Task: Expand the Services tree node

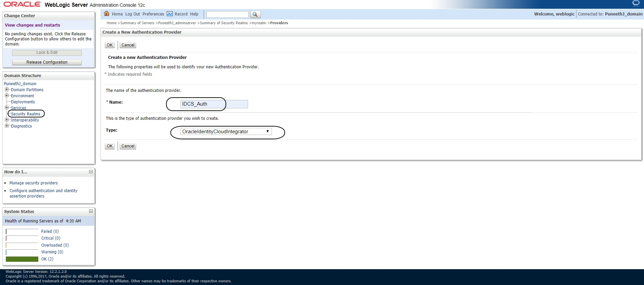Action: pos(6,108)
